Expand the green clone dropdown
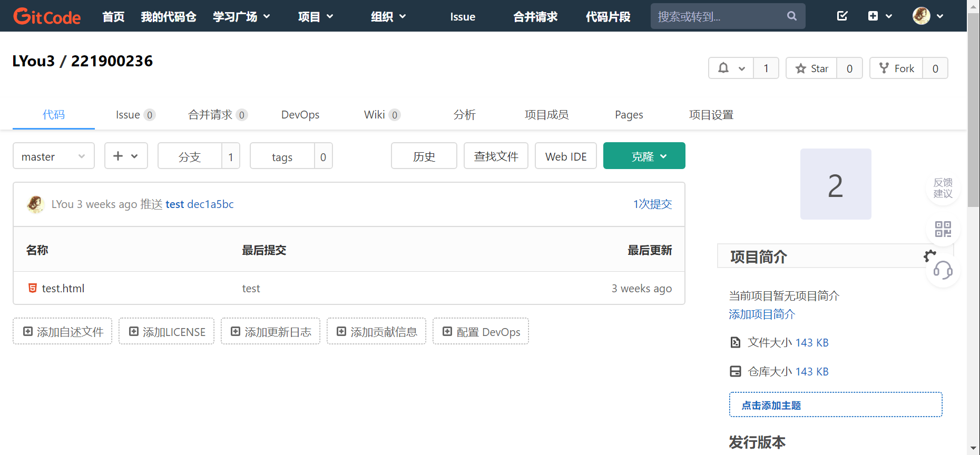Viewport: 980px width, 455px height. tap(644, 156)
